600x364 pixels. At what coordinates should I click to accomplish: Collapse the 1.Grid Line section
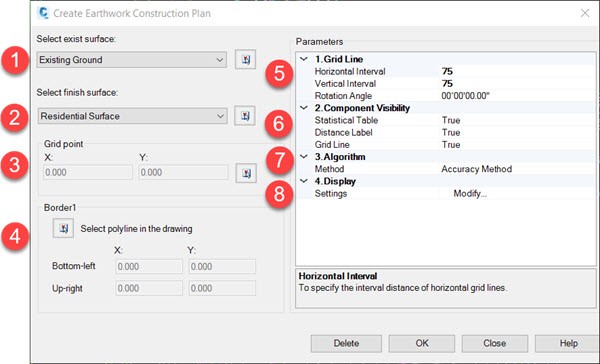[x=304, y=59]
